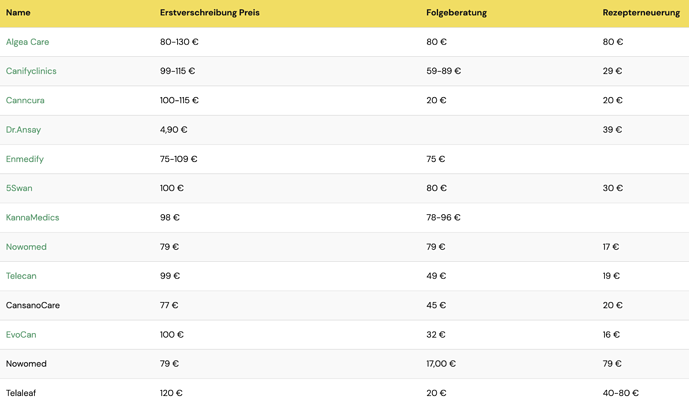The height and width of the screenshot is (418, 689).
Task: Visit the Dr.Ansay link
Action: [23, 130]
